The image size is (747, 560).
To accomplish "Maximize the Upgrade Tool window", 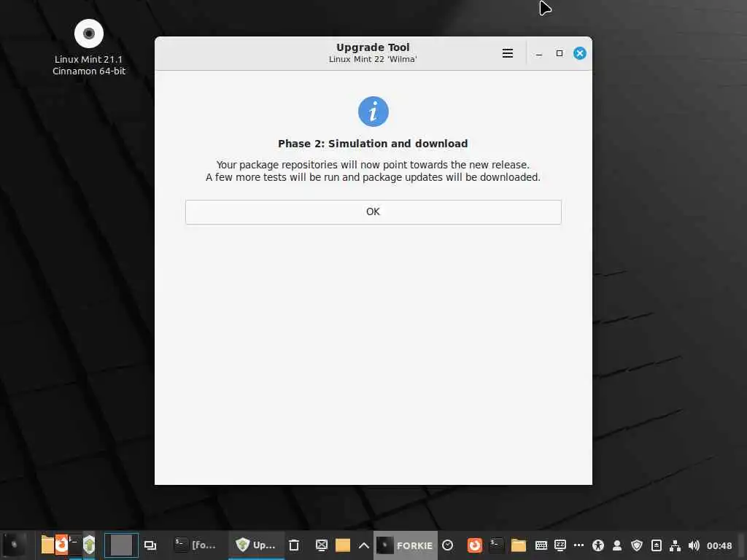I will click(560, 53).
